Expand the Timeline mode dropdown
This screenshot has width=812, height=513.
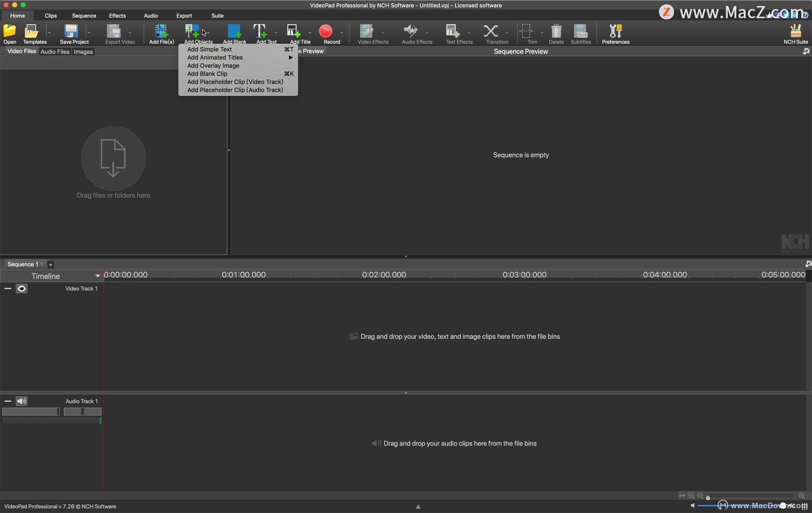click(x=97, y=276)
